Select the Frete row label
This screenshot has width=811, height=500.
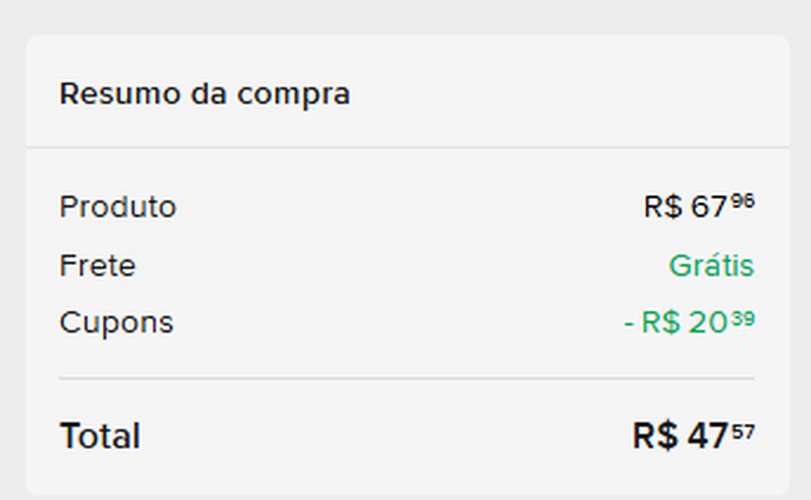coord(97,266)
